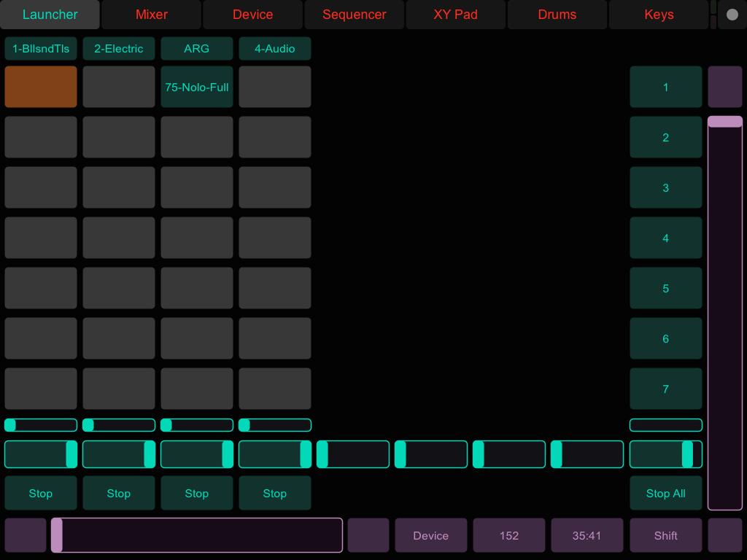
Task: Click the tall purple vertical slider handle
Action: [724, 122]
